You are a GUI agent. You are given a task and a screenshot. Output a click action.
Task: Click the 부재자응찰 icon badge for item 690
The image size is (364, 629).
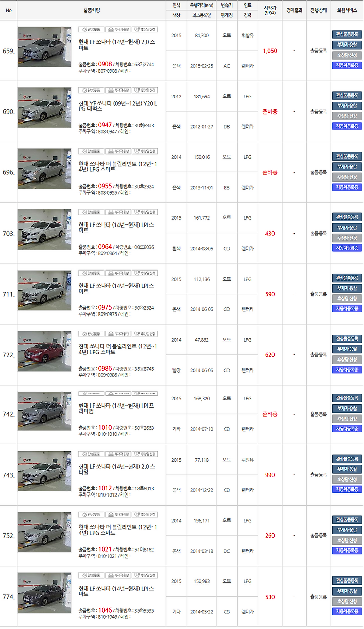point(118,90)
